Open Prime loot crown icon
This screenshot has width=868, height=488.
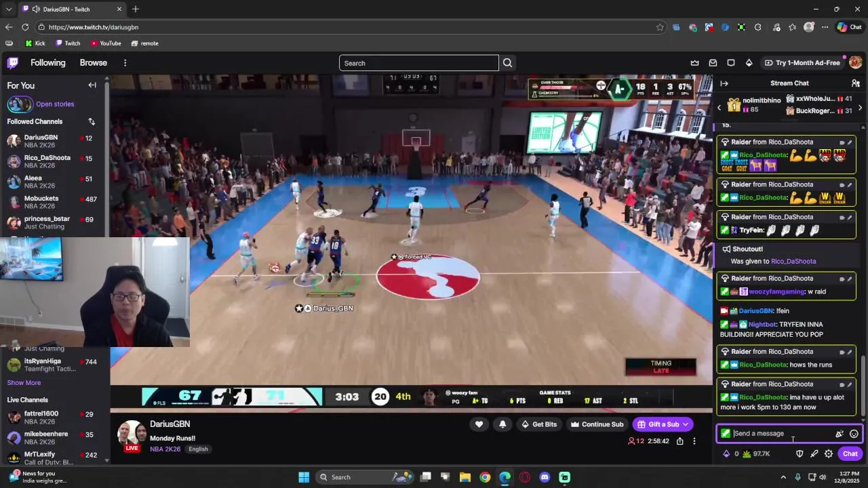coord(694,63)
